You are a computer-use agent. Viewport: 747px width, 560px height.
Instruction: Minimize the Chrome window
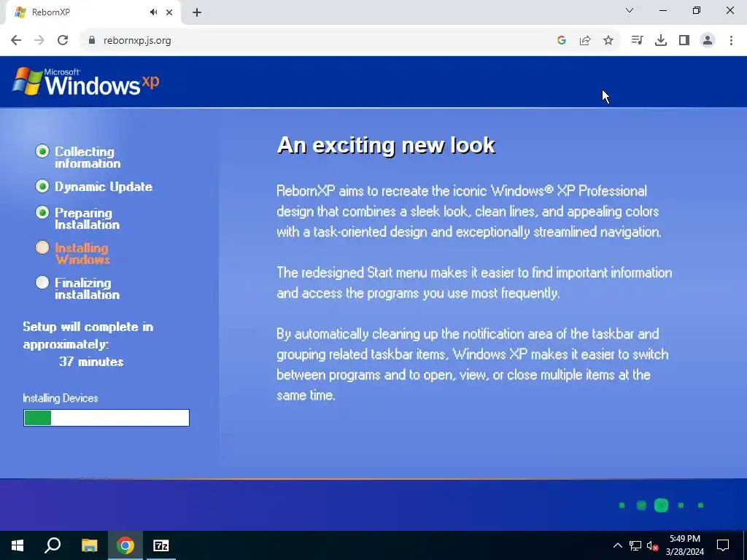click(663, 10)
